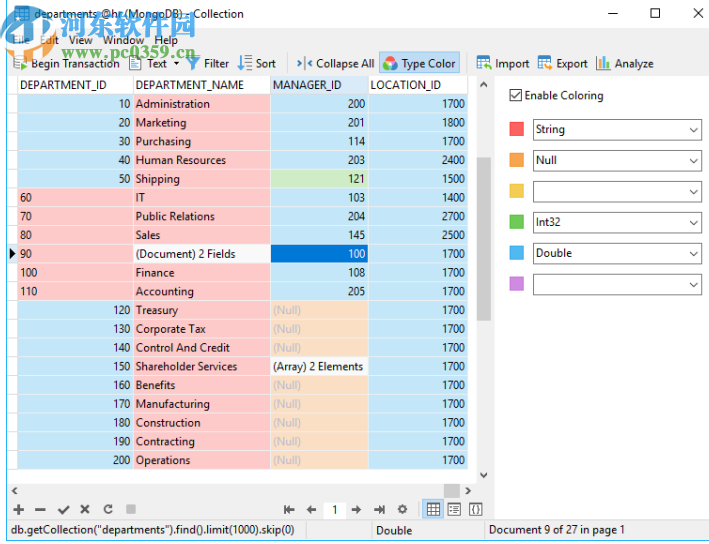Select the Administration cell

click(202, 104)
